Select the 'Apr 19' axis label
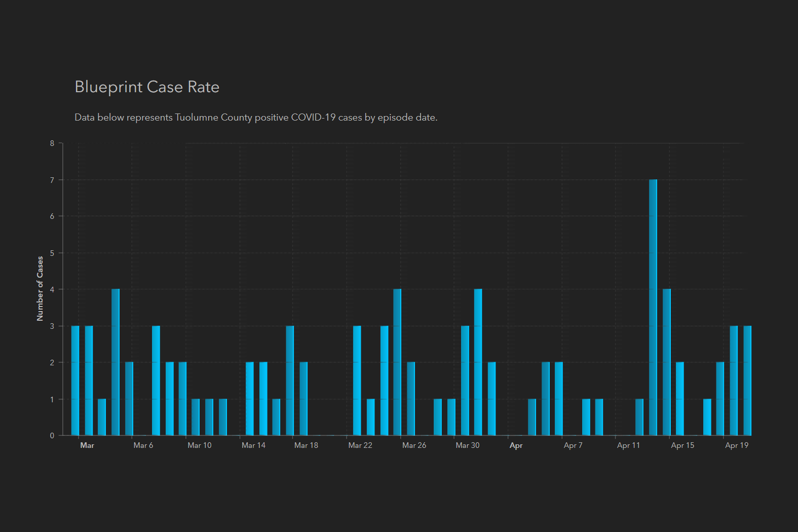The width and height of the screenshot is (798, 532). 736,445
